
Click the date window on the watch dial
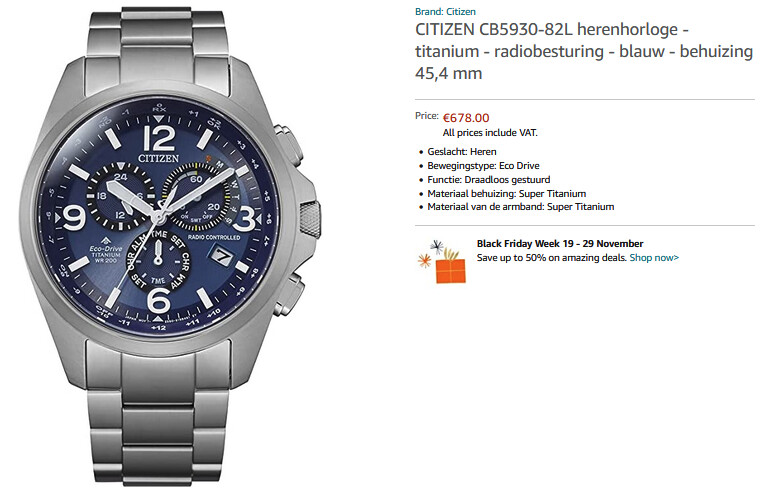click(x=222, y=255)
